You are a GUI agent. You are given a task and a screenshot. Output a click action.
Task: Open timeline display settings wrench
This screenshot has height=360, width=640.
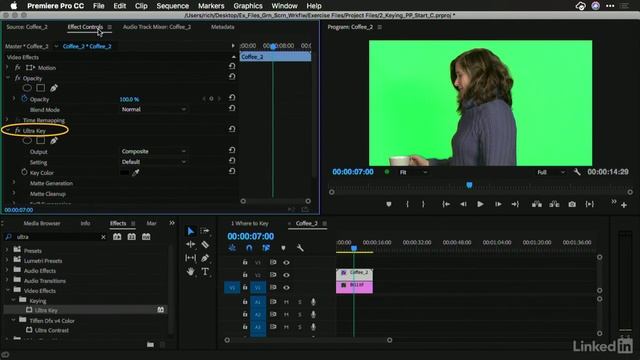pos(300,248)
